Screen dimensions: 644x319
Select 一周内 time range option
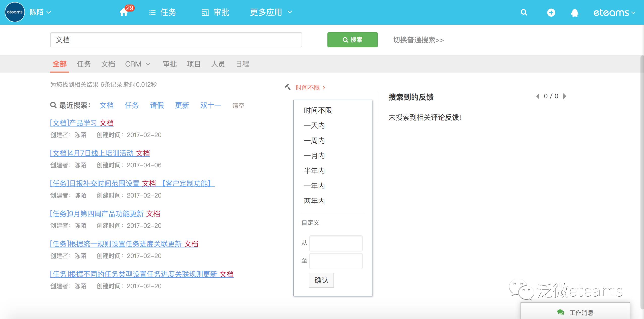[314, 141]
